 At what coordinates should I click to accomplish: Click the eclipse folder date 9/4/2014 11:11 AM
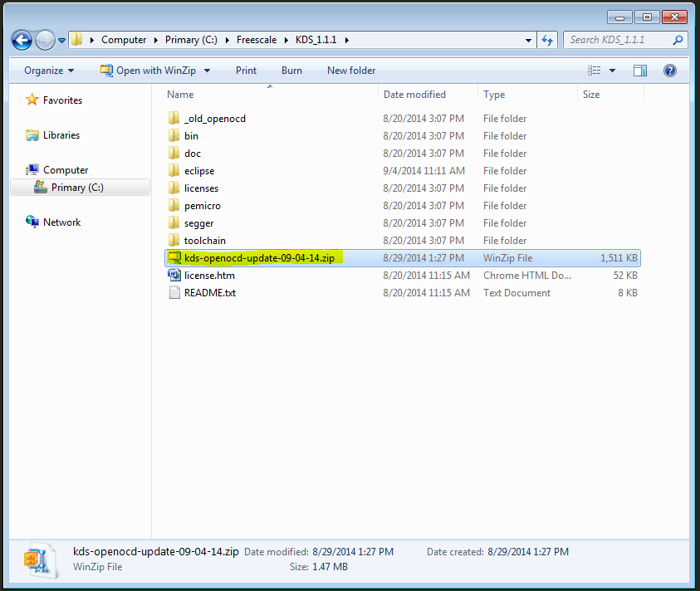pos(423,170)
